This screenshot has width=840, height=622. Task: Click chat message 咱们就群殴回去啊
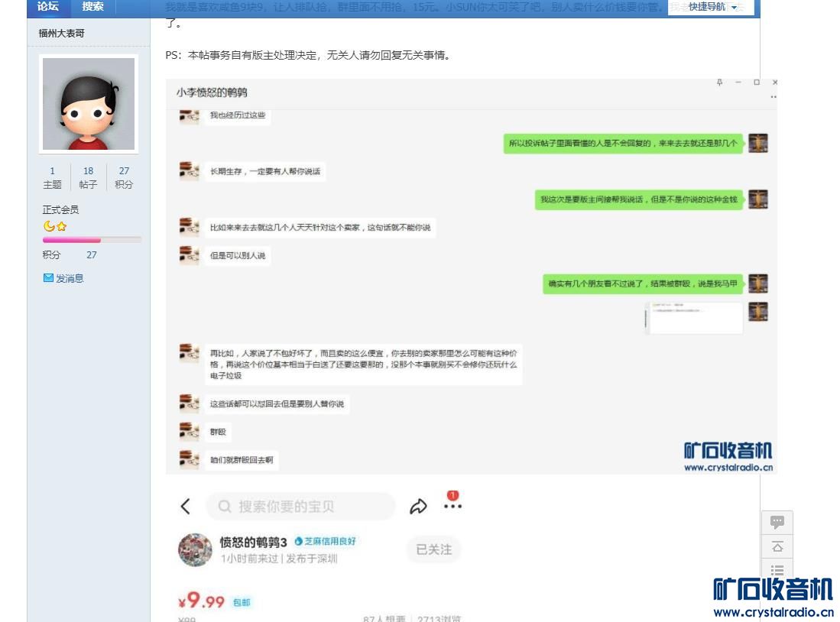click(242, 460)
